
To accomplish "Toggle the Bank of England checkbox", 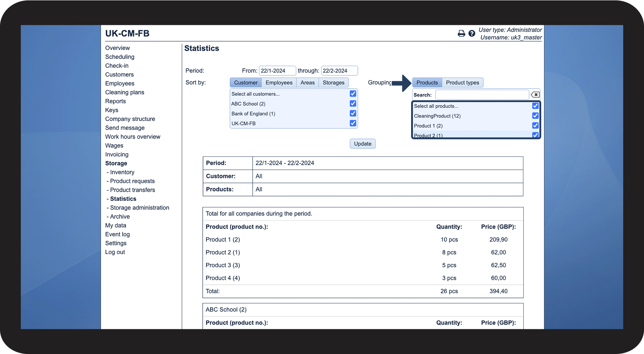I will point(353,113).
